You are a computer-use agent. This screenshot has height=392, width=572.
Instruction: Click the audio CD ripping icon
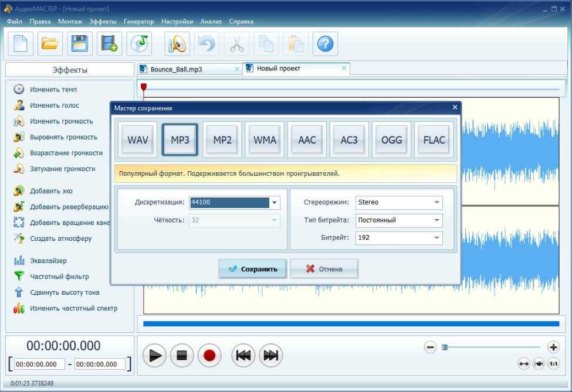pos(139,44)
